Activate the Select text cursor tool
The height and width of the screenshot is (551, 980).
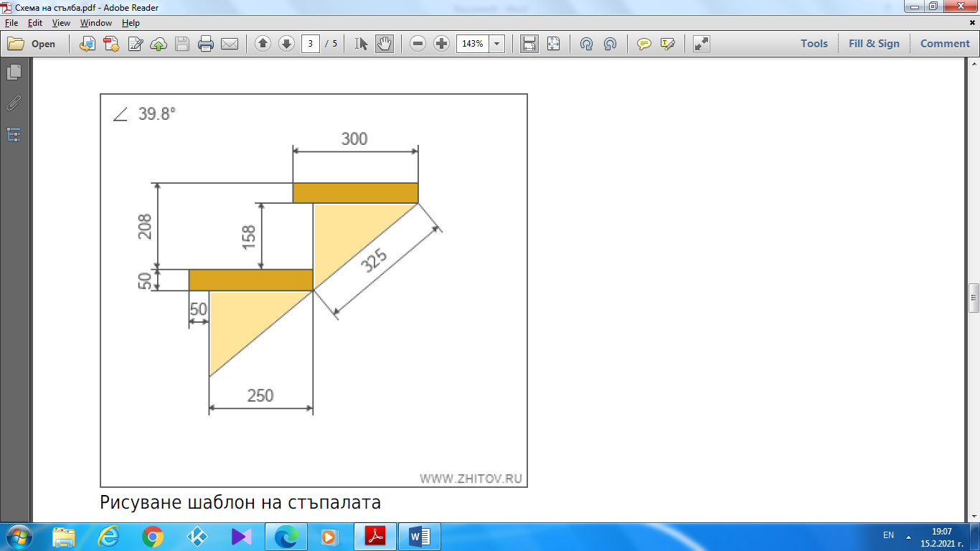(x=362, y=44)
